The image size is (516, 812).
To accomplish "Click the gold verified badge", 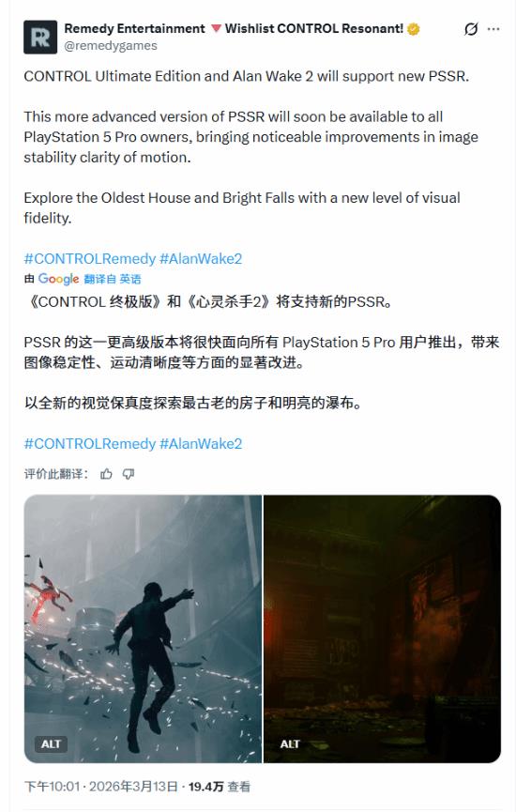I will click(413, 29).
